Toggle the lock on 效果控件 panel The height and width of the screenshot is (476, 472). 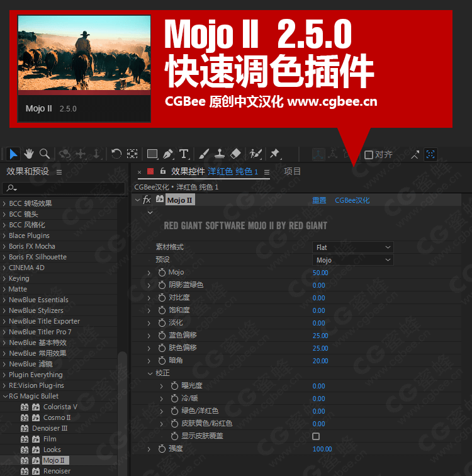coord(163,171)
